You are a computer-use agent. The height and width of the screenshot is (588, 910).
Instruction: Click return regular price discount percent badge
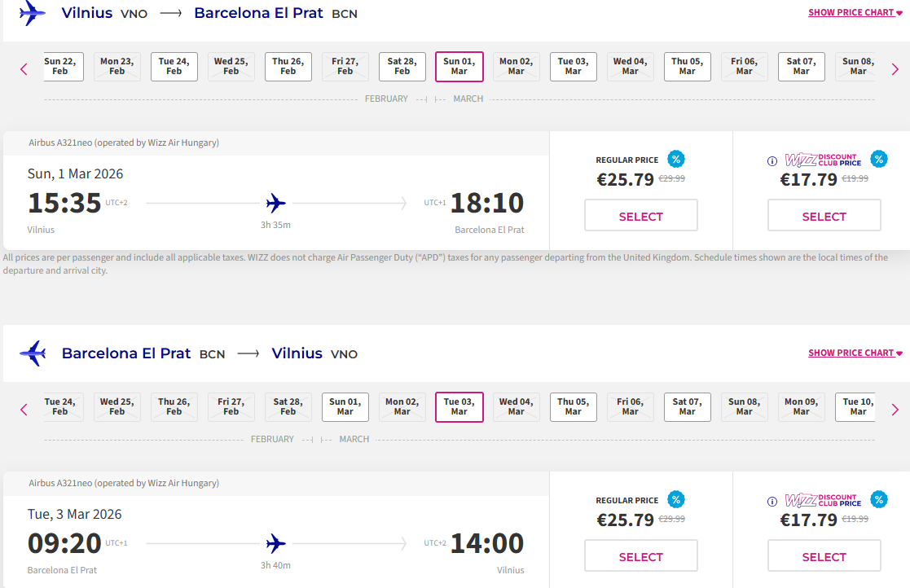coord(675,500)
